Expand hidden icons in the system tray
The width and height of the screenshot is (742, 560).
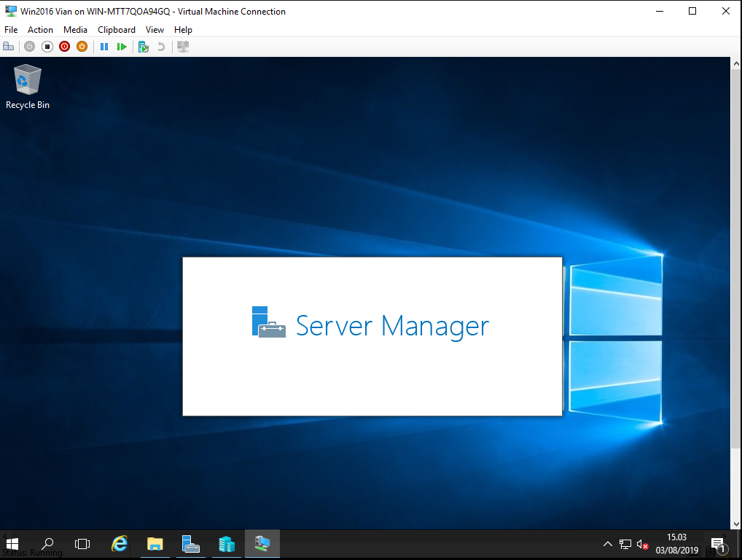pyautogui.click(x=607, y=544)
